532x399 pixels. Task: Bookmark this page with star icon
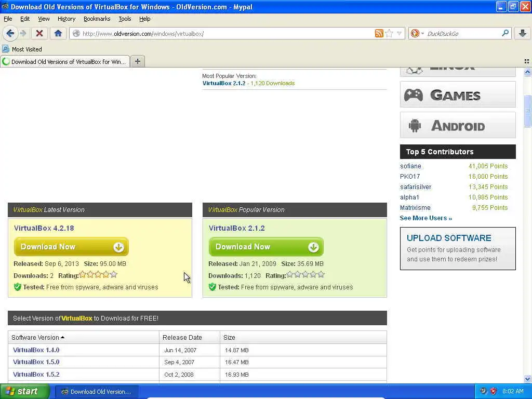coord(389,33)
